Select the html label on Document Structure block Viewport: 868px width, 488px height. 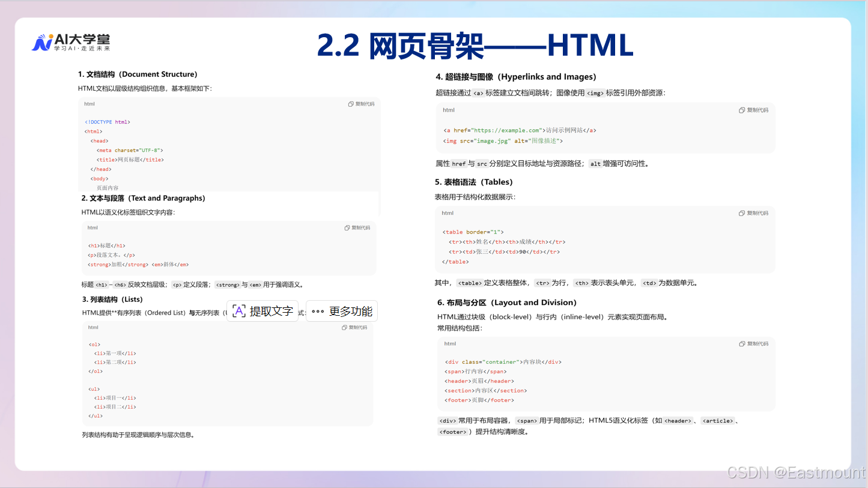pyautogui.click(x=90, y=103)
